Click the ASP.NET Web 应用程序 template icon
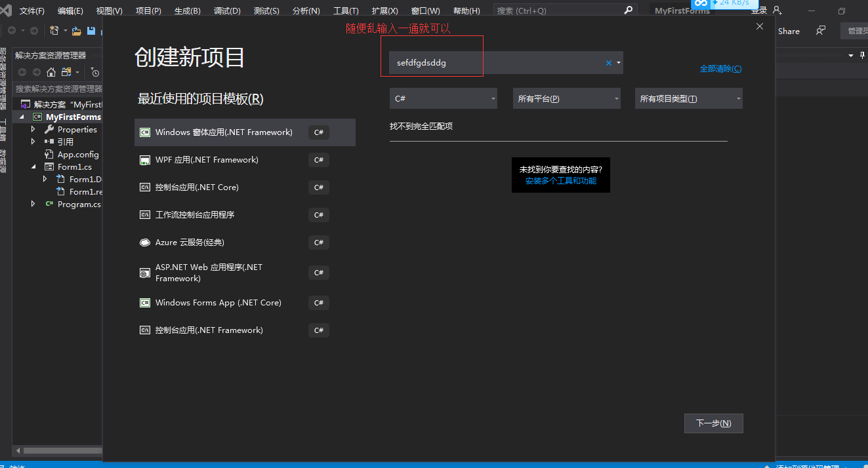This screenshot has width=868, height=468. pyautogui.click(x=145, y=273)
